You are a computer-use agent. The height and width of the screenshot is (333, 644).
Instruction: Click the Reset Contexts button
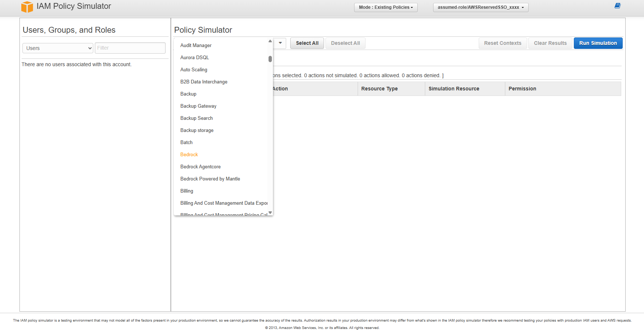tap(502, 43)
